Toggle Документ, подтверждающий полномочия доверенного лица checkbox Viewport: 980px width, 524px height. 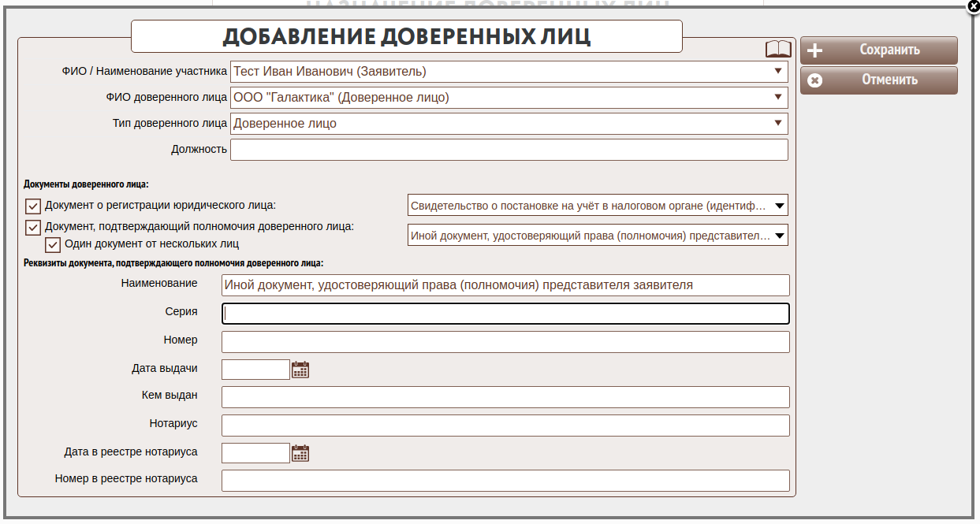[x=33, y=228]
